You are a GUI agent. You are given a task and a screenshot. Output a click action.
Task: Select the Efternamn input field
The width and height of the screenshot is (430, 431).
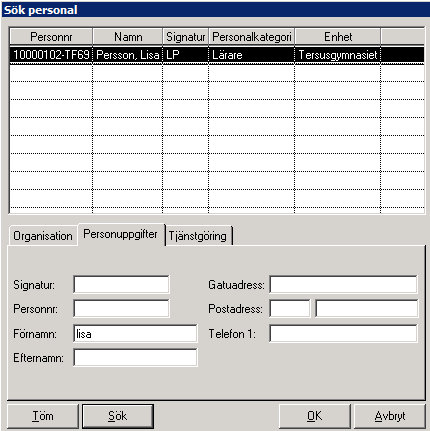[135, 358]
